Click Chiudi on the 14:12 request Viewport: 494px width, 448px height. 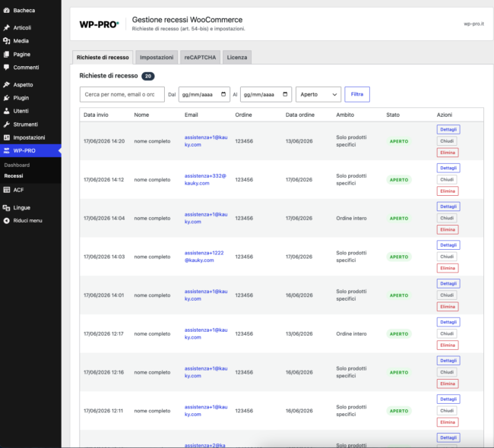pos(447,179)
